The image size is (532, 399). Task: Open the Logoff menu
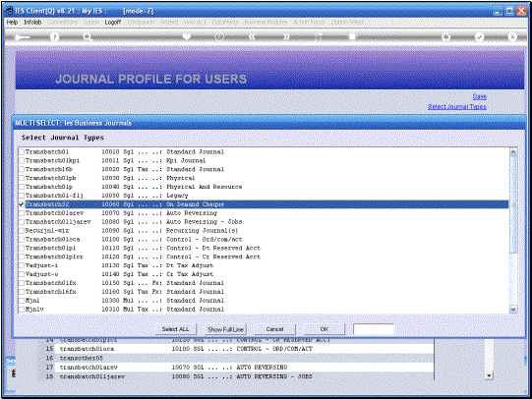(113, 22)
